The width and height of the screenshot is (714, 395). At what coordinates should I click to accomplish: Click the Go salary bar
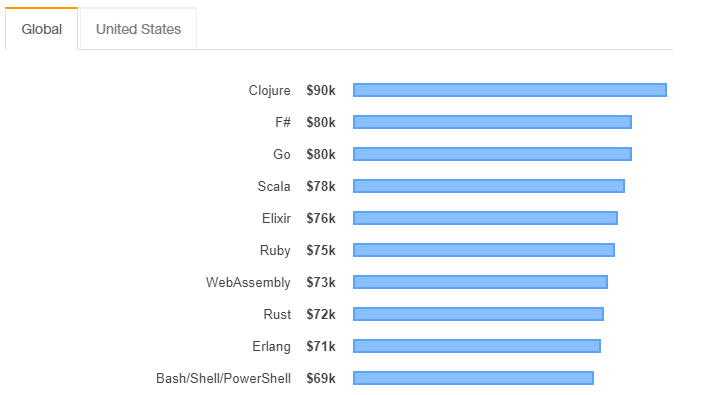coord(492,154)
